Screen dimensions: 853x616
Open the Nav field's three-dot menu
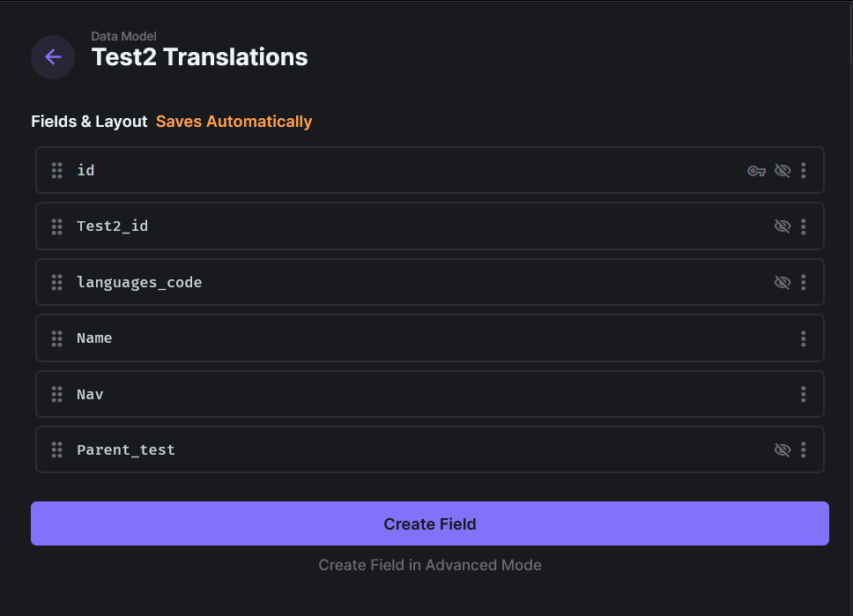click(803, 394)
